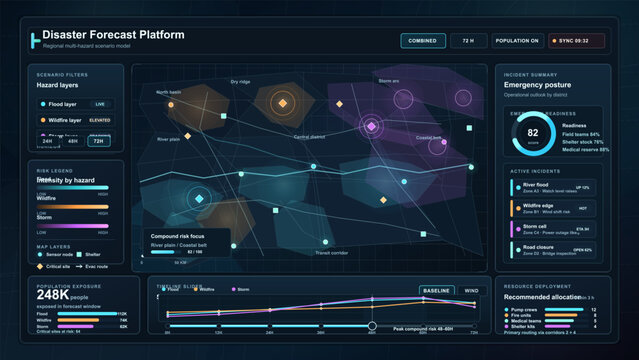Jump to the 12H stop on timeline
The width and height of the screenshot is (639, 360).
point(219,326)
